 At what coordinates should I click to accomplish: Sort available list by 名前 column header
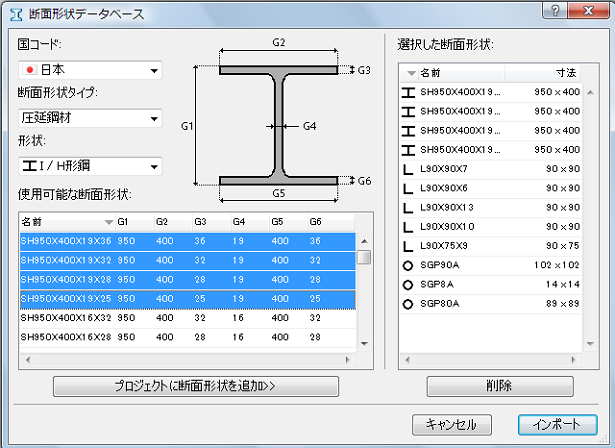[x=67, y=222]
